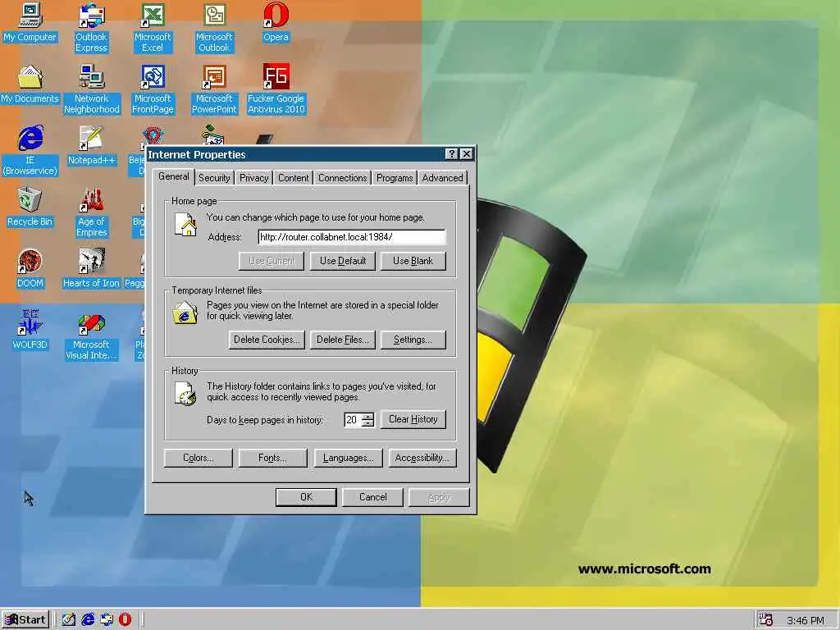Viewport: 840px width, 630px height.
Task: Select the Opera shortcut on the desktop
Action: (x=276, y=22)
